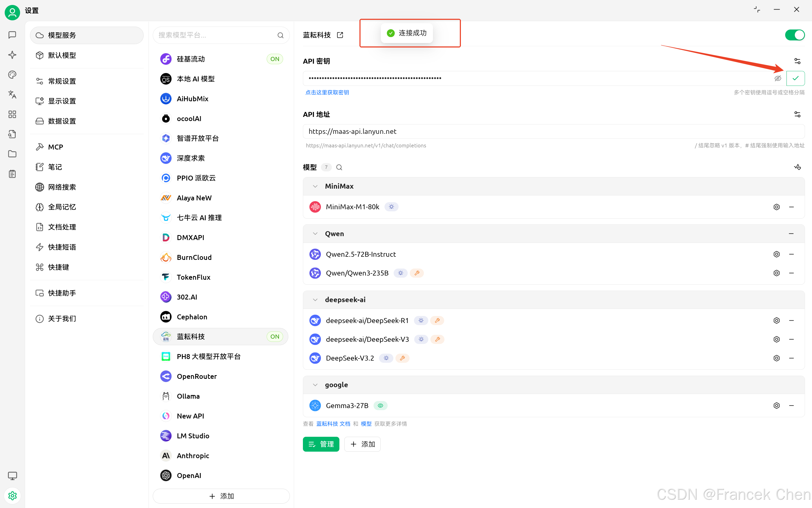Screen dimensions: 812x508
Task: Remove the Qwen2.5-72B-Instruct model
Action: [x=791, y=254]
